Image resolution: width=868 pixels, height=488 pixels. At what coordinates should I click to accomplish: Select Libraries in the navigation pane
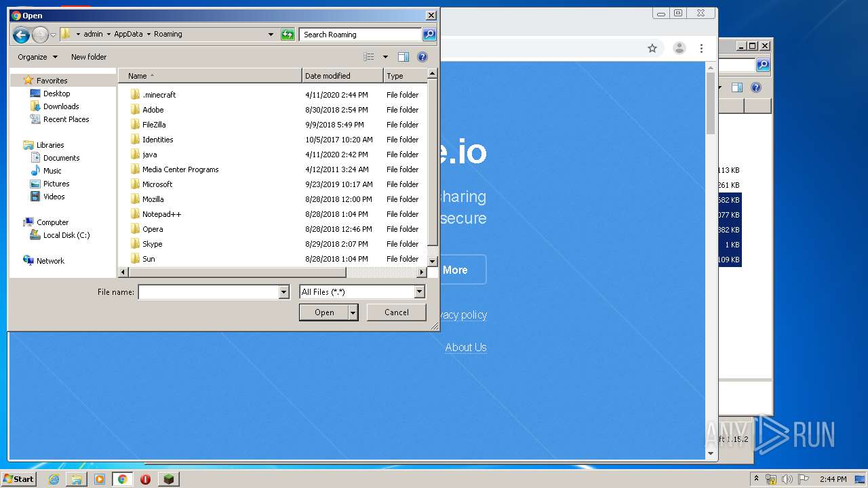click(50, 145)
